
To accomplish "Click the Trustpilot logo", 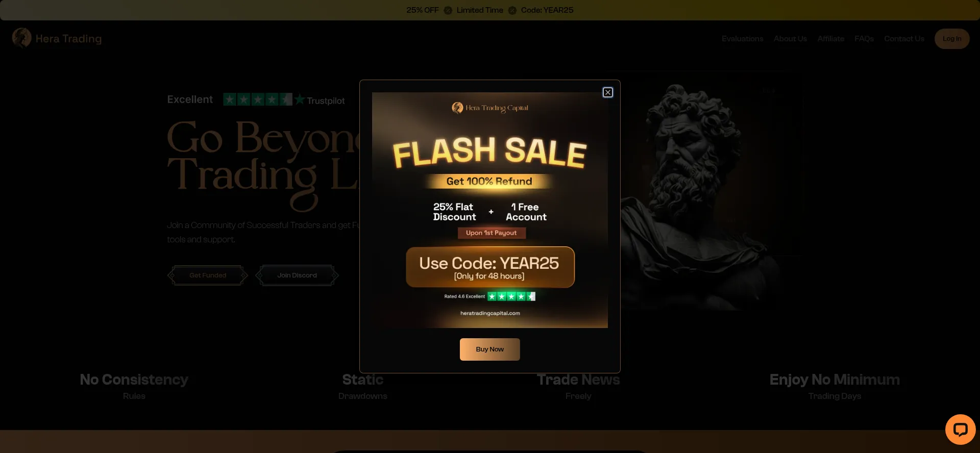I will click(320, 100).
